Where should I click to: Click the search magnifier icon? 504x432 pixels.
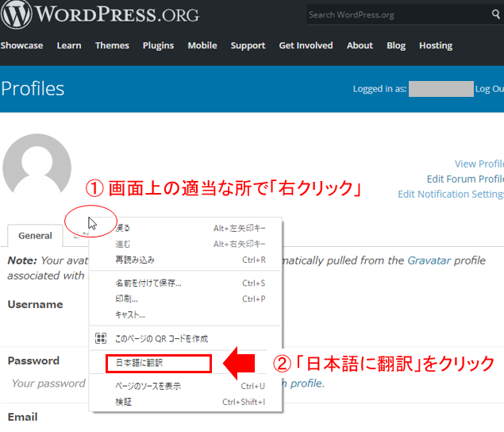click(495, 14)
